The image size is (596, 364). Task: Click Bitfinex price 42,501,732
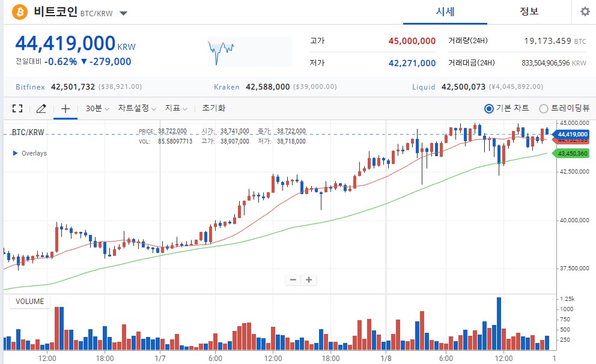(x=73, y=87)
